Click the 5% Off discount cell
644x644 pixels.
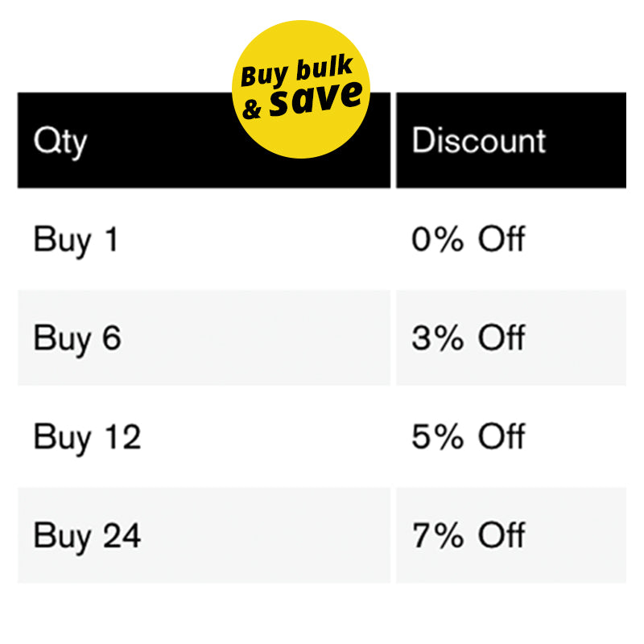point(468,437)
